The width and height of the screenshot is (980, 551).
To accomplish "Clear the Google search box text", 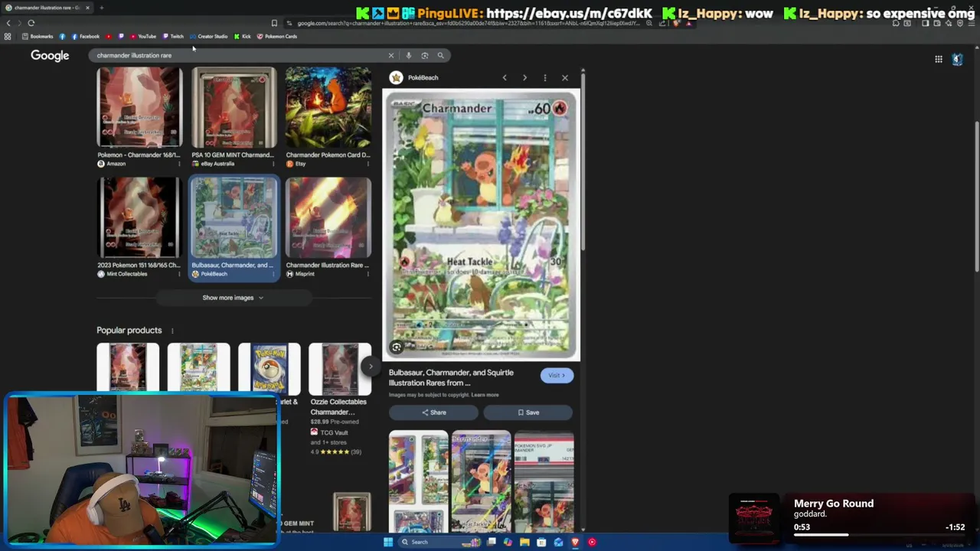I will pos(390,55).
